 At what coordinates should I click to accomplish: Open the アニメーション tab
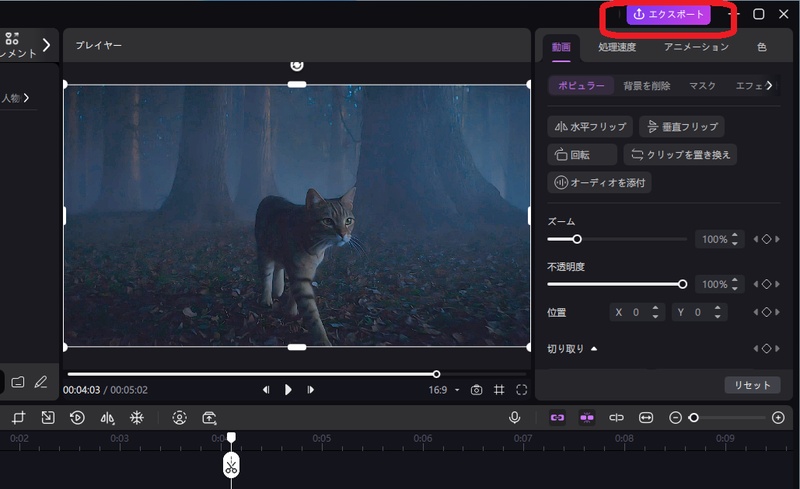(696, 47)
